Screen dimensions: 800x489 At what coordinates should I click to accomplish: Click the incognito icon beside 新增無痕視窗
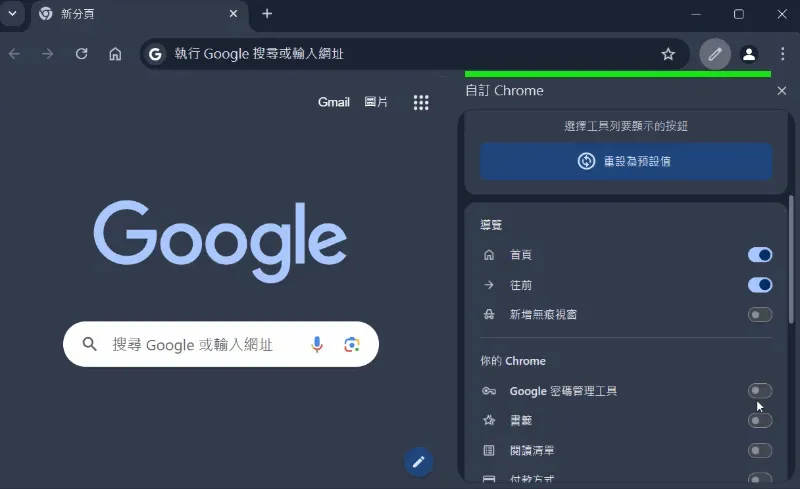[489, 314]
